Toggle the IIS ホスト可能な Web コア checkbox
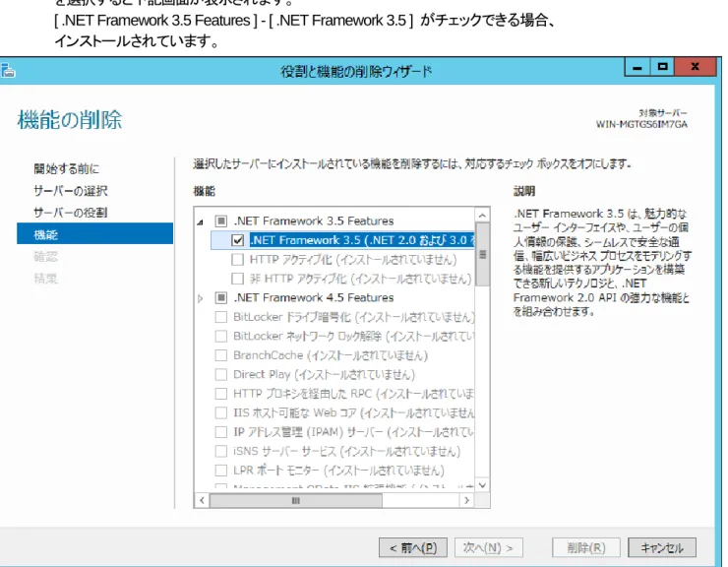 pos(221,412)
